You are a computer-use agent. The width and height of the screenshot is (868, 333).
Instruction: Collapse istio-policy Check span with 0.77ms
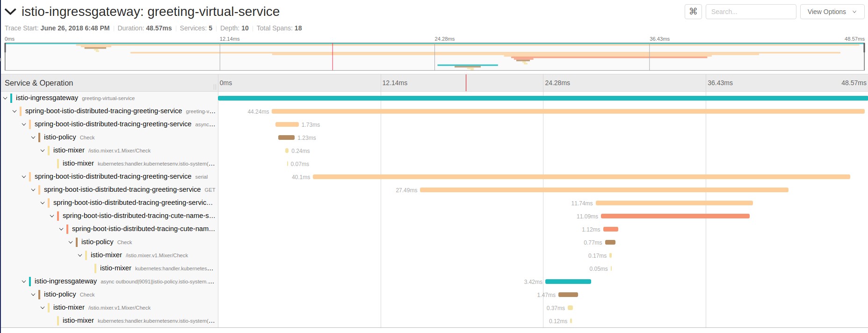71,242
